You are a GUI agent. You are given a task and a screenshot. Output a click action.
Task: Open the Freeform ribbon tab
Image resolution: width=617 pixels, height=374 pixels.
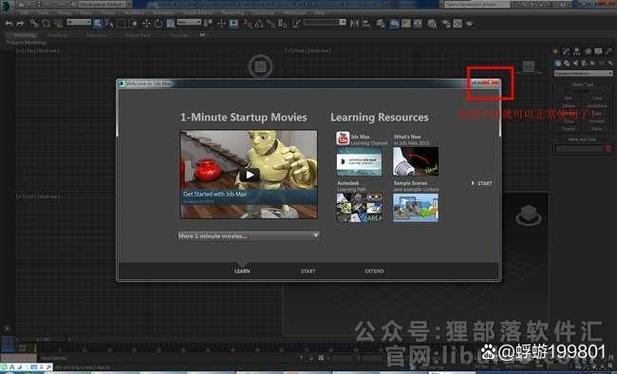(57, 35)
